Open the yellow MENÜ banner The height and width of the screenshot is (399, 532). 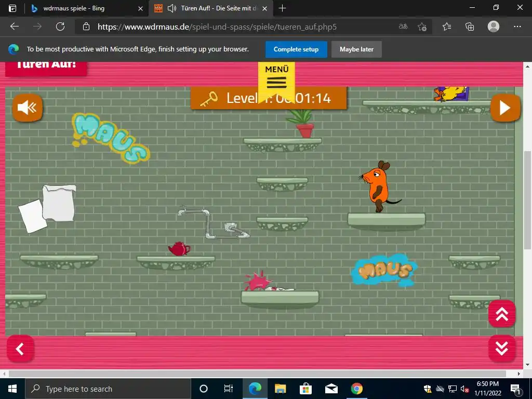click(x=276, y=81)
